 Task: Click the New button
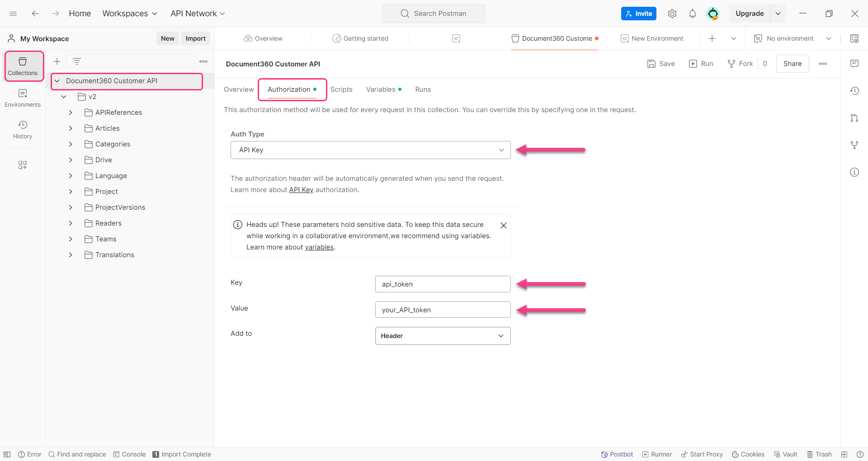coord(168,38)
